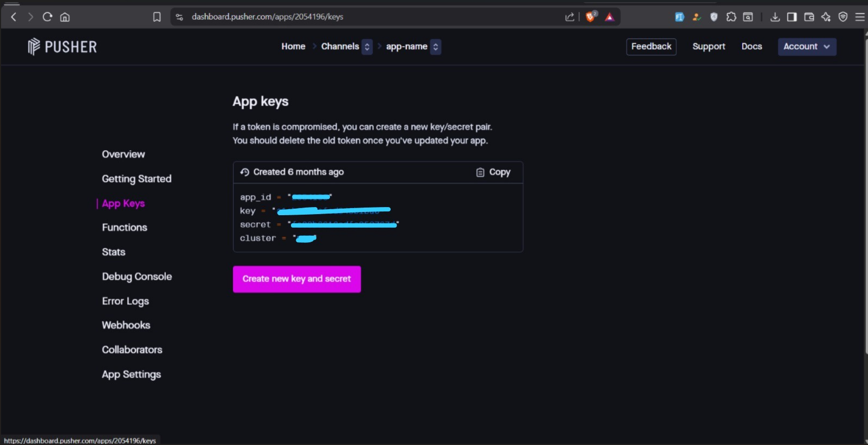Expand the Channels product switcher

[x=367, y=47]
